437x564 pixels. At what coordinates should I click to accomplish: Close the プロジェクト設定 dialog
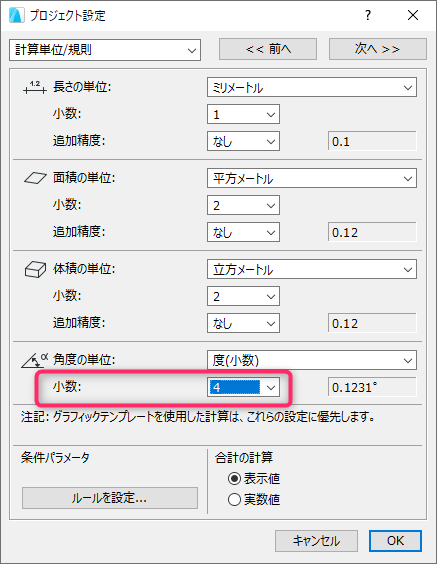413,15
